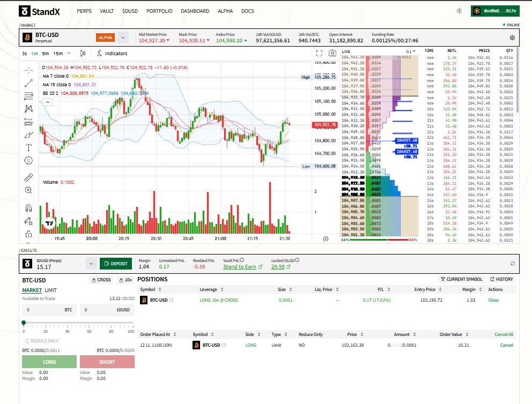Image resolution: width=532 pixels, height=404 pixels.
Task: Sort positions by P/L column
Action: coord(384,289)
